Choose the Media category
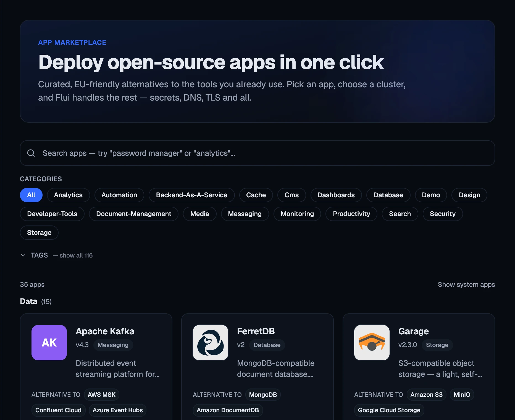 199,214
